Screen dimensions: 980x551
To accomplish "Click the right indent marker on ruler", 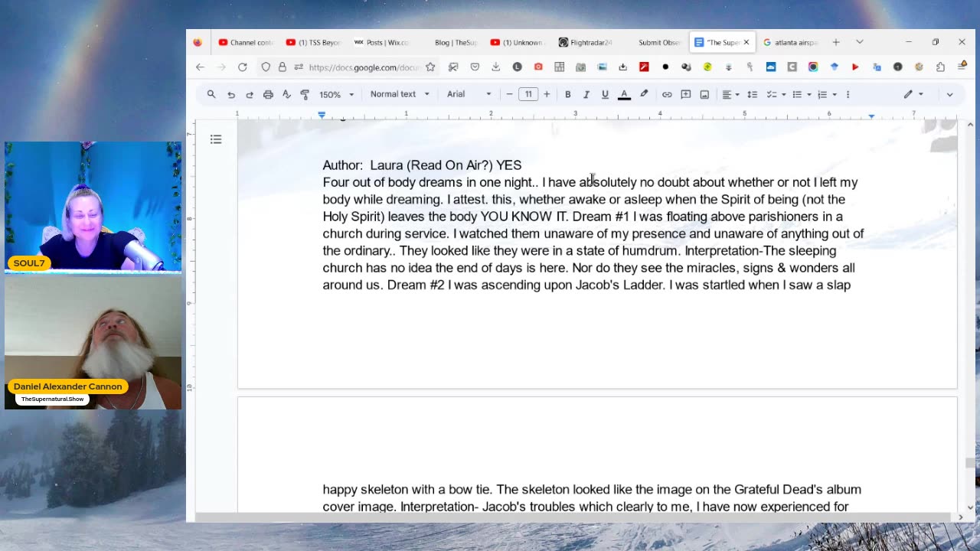I will tap(871, 116).
